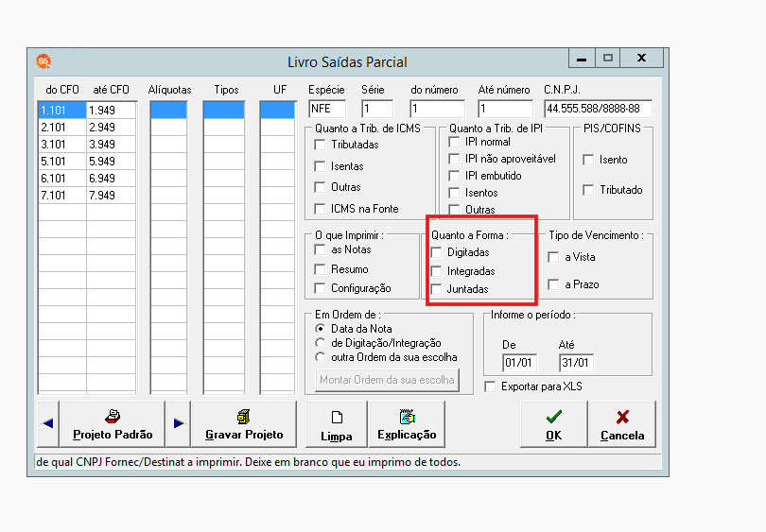Go to next project with right arrow

pyautogui.click(x=179, y=424)
